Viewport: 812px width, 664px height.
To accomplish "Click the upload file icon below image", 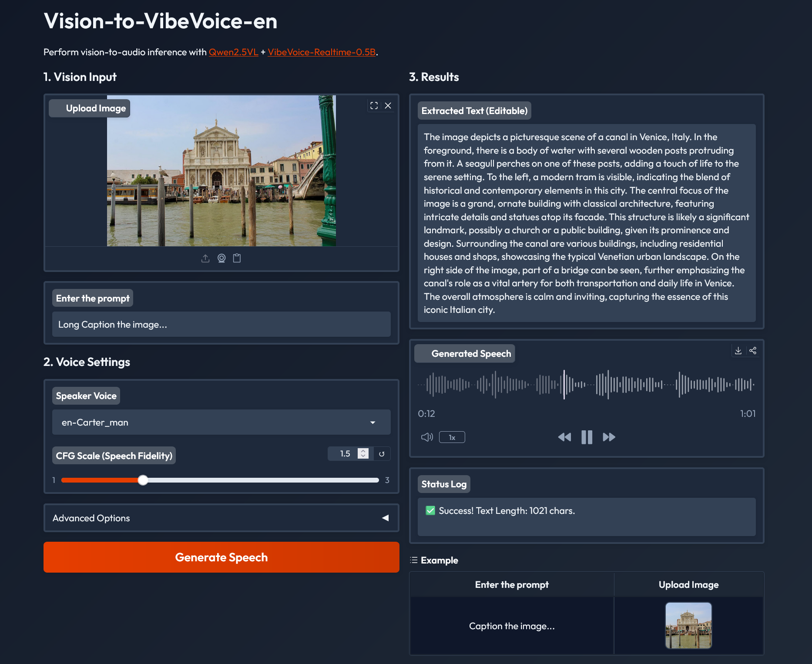I will click(x=205, y=258).
